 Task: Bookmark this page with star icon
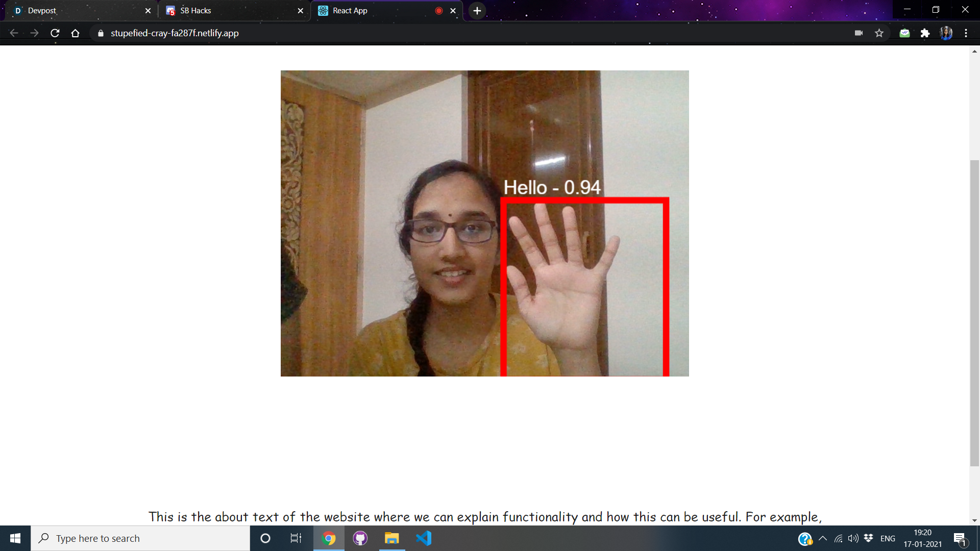(879, 33)
